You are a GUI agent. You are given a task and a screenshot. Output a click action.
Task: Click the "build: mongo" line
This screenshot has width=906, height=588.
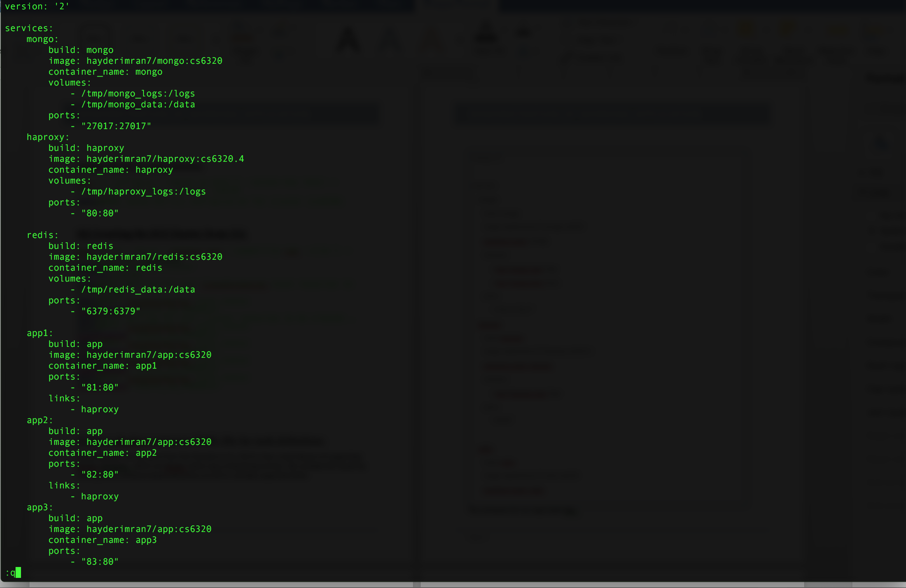pos(81,50)
